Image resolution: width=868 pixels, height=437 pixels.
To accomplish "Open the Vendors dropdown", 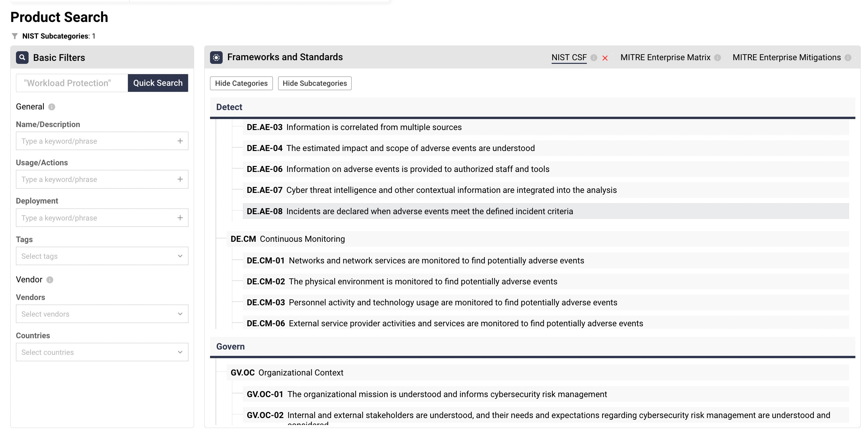I will (102, 314).
